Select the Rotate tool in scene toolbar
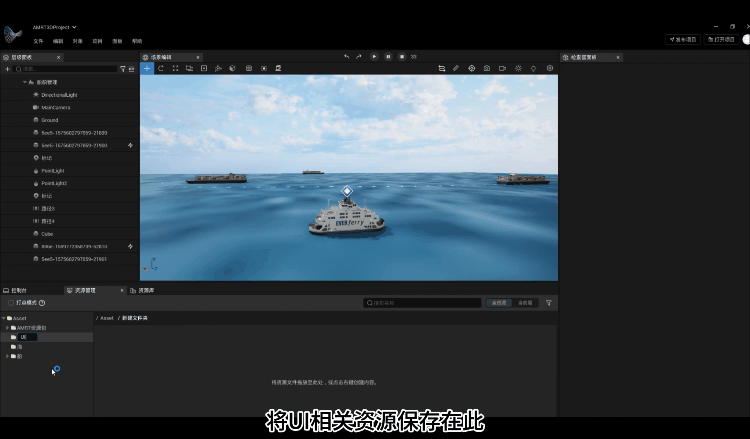Screen dimensions: 750x439 161,68
